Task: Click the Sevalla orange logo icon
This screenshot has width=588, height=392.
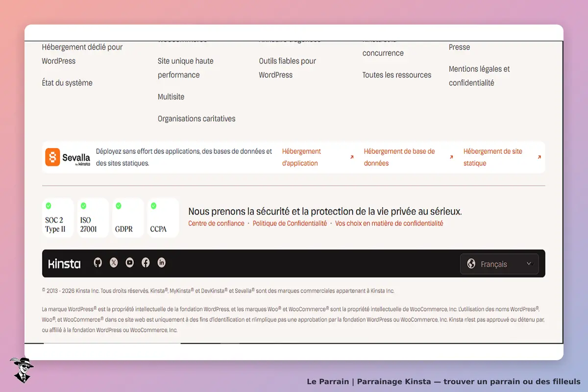Action: point(52,157)
